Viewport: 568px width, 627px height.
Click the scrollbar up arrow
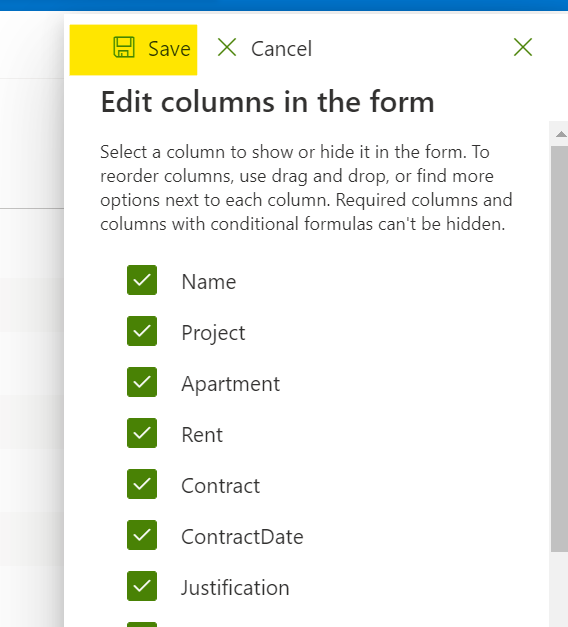click(561, 134)
